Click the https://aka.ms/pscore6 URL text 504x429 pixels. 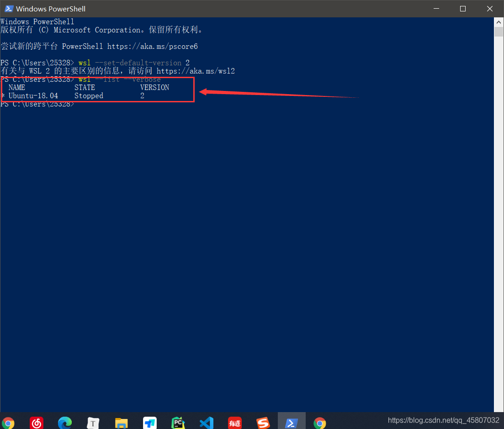[152, 46]
